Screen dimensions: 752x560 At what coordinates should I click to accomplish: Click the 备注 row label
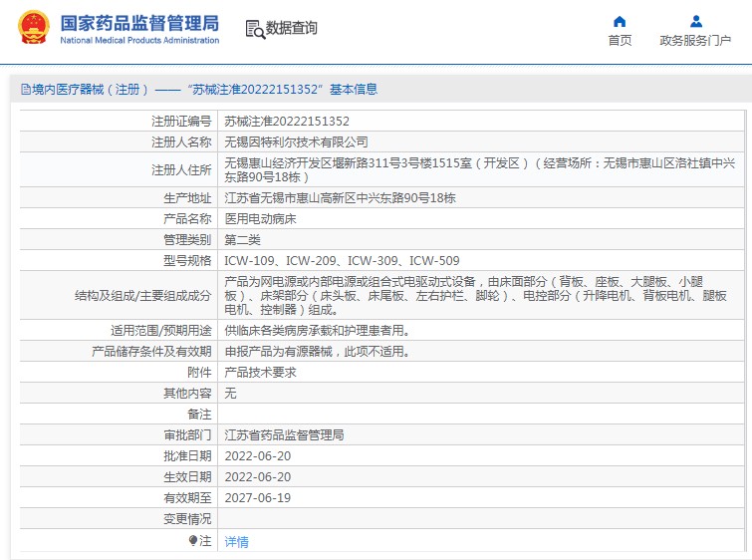click(199, 415)
